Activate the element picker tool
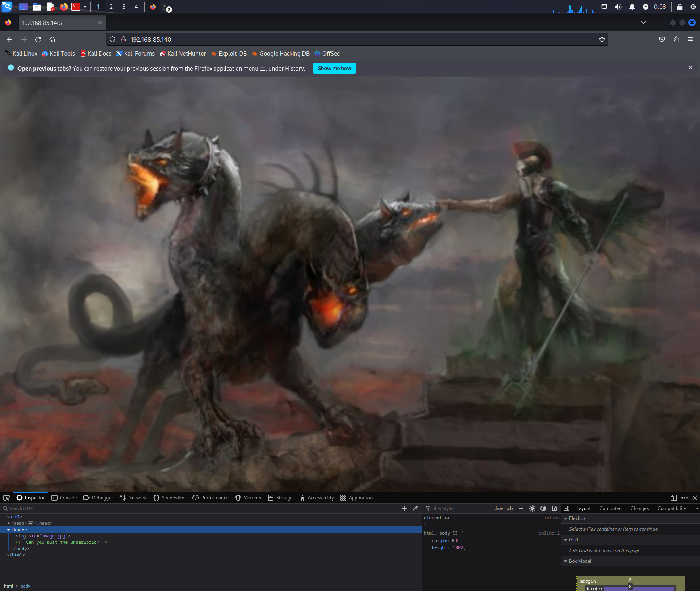This screenshot has width=700, height=591. [x=6, y=498]
